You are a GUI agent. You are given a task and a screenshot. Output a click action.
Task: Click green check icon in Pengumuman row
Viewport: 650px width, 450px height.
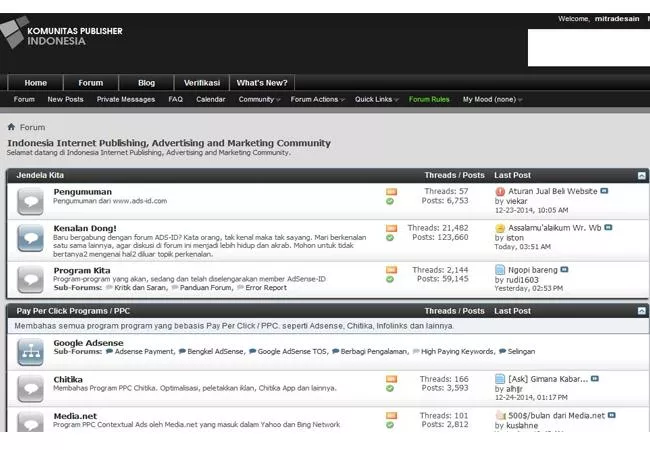(390, 201)
